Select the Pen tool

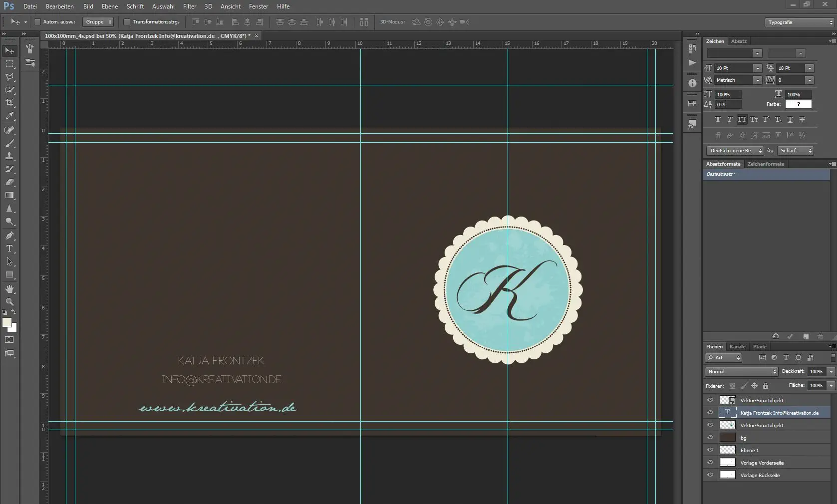pyautogui.click(x=9, y=236)
